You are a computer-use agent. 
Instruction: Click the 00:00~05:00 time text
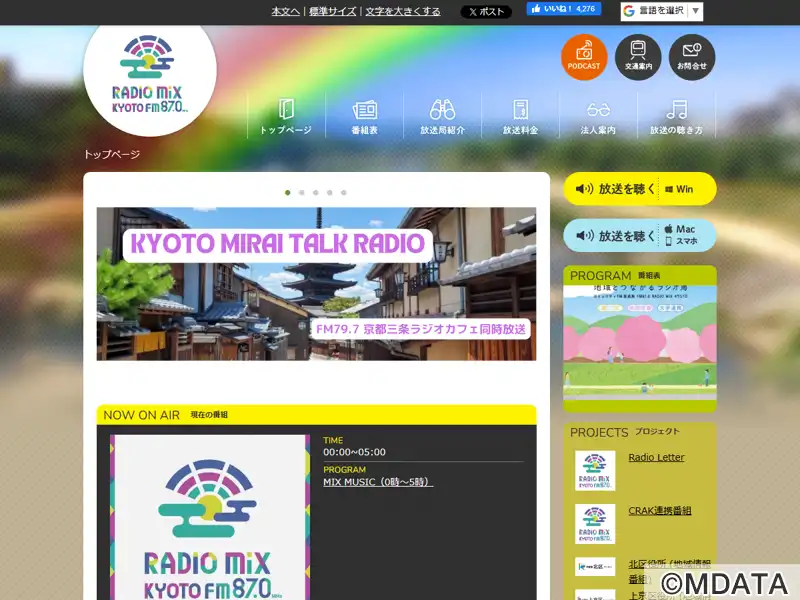click(x=354, y=452)
